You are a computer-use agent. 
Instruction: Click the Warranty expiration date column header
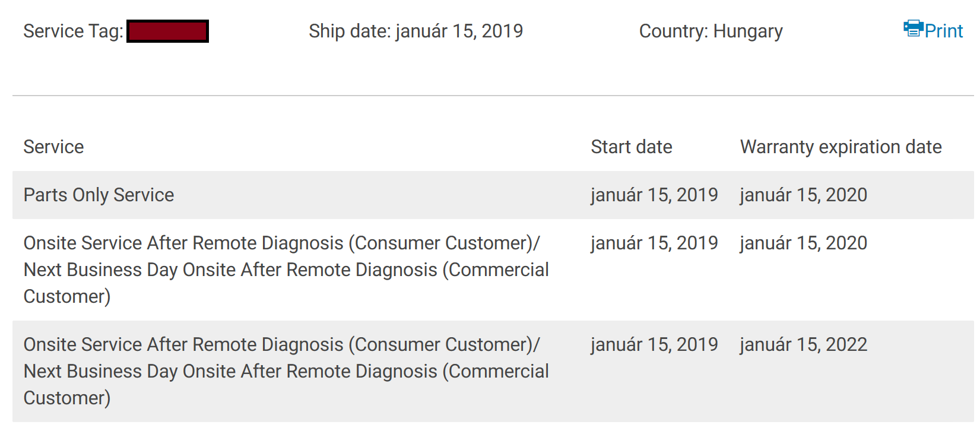tap(841, 147)
